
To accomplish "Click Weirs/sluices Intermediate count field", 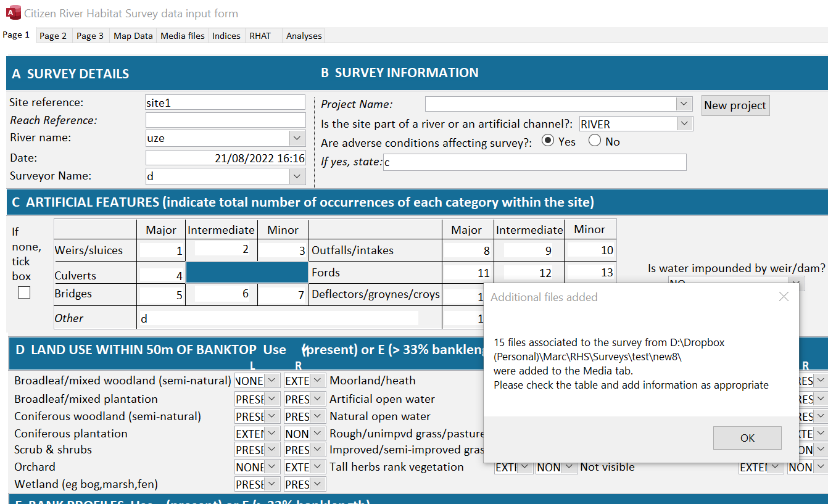I will click(x=222, y=249).
